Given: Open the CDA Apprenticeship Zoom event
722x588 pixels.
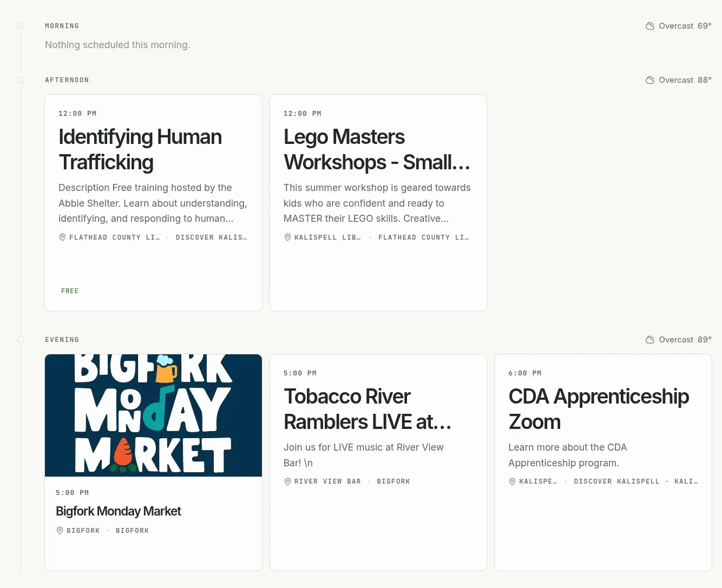Looking at the screenshot, I should point(599,409).
